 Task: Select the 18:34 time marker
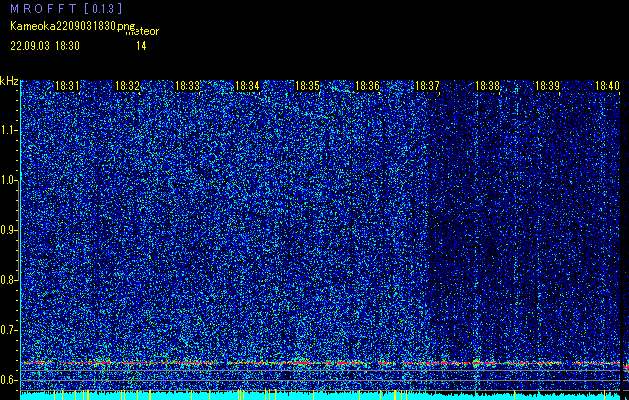coord(247,86)
